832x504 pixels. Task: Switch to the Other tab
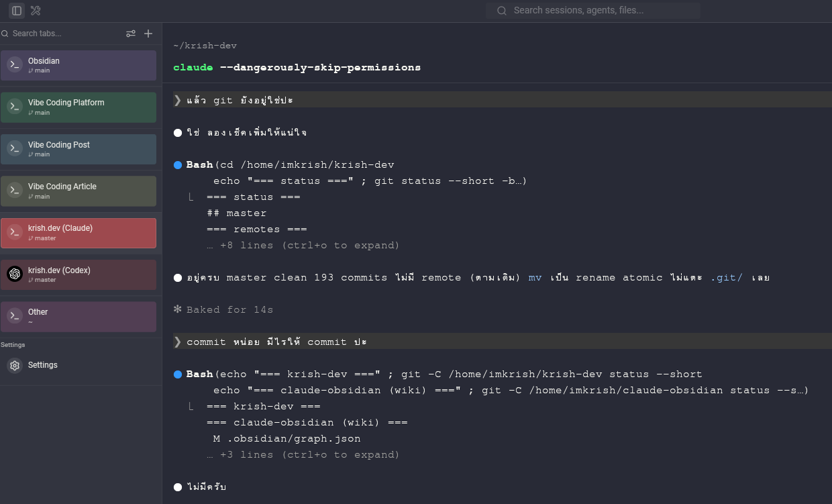79,317
